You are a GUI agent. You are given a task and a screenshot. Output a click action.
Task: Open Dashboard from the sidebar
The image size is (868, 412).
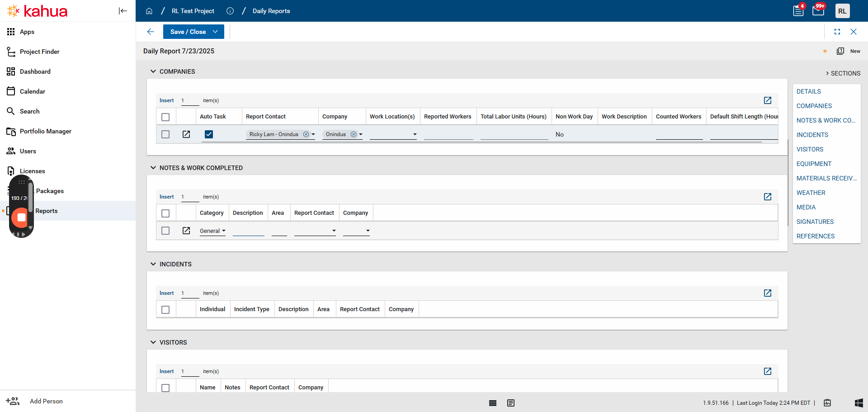coord(35,71)
